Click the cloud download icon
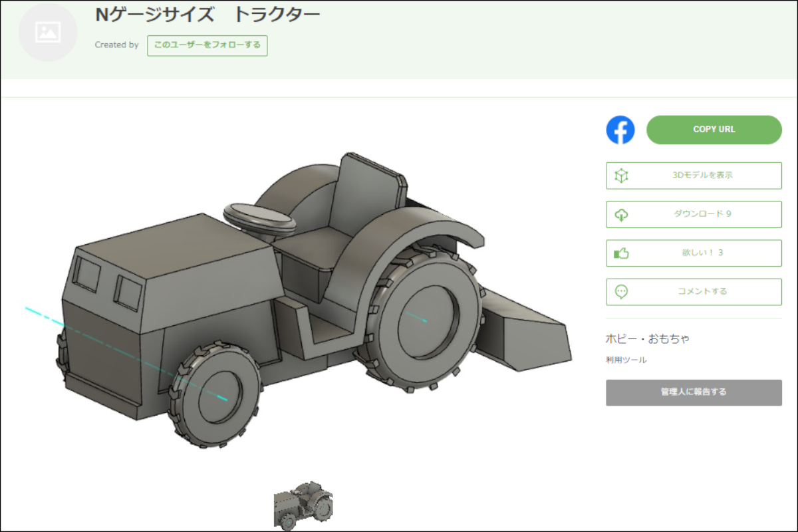Viewport: 798px width, 532px height. click(x=622, y=214)
